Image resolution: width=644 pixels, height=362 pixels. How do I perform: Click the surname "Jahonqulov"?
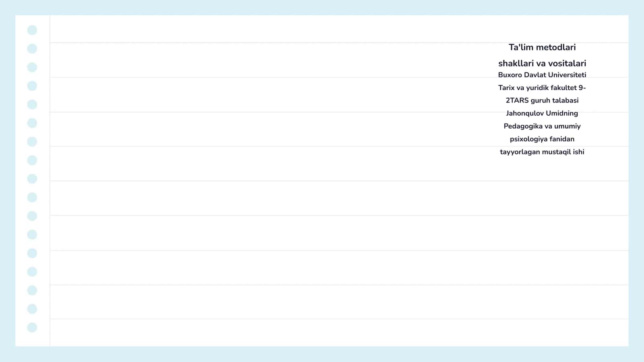tap(525, 113)
